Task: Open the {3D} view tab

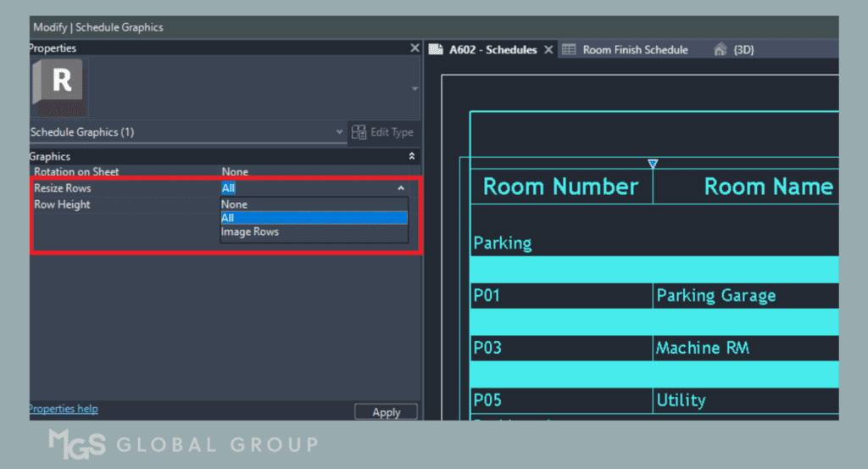Action: tap(743, 50)
